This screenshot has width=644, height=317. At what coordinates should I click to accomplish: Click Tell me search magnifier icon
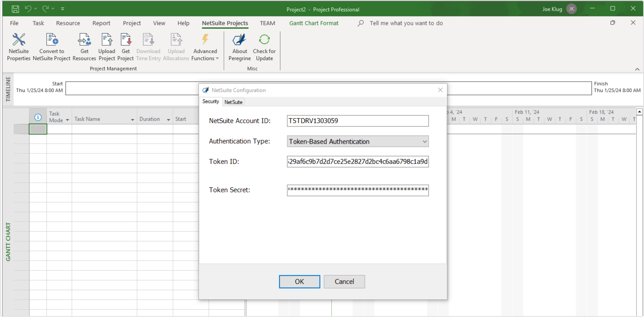[x=361, y=23]
